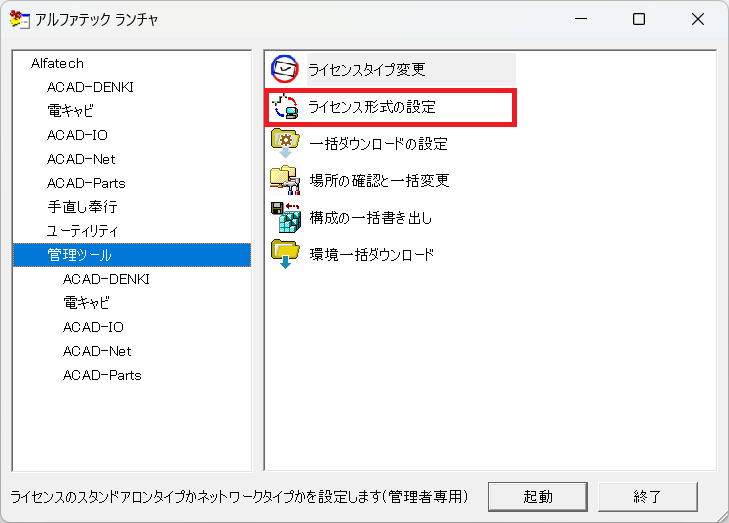Close the アルファテック ランチャ window

[697, 19]
